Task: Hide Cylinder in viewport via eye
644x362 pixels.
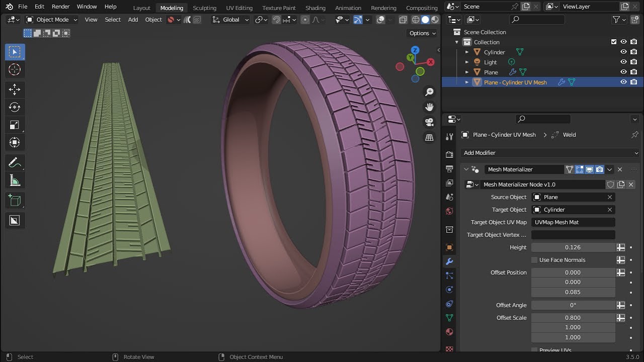Action: pyautogui.click(x=623, y=52)
